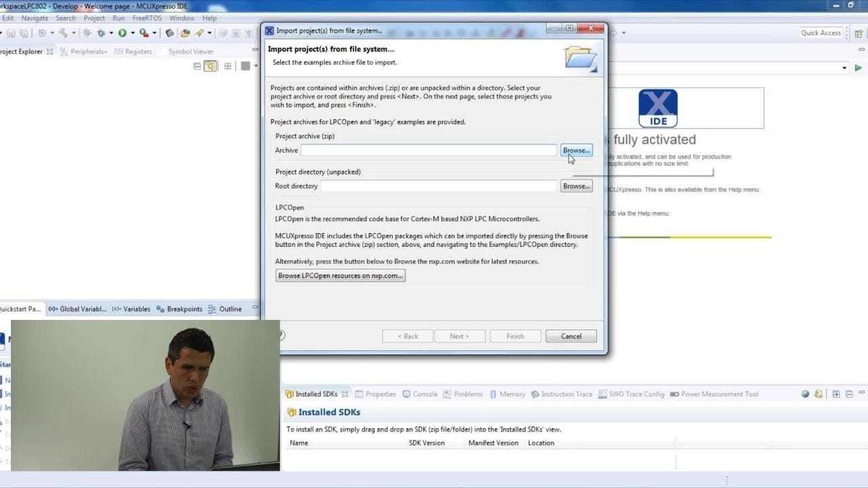Click the green go arrow on welcome page
The image size is (868, 488).
(858, 68)
